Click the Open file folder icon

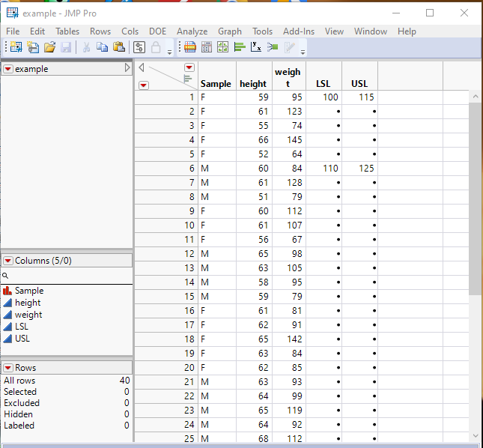[x=49, y=47]
